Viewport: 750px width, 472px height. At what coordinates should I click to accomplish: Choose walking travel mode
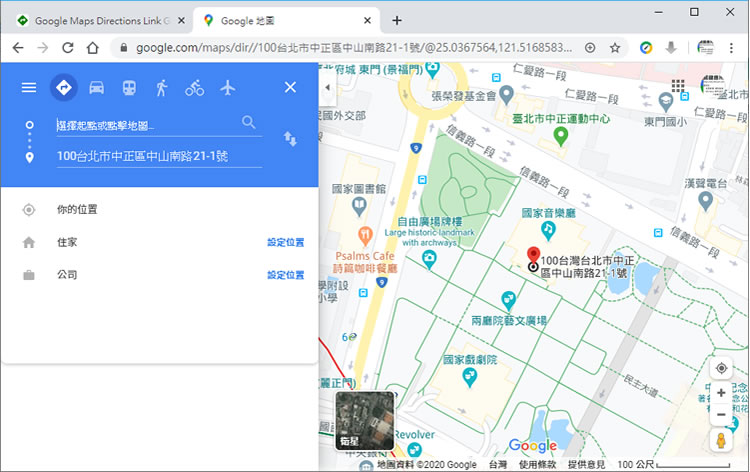[162, 88]
